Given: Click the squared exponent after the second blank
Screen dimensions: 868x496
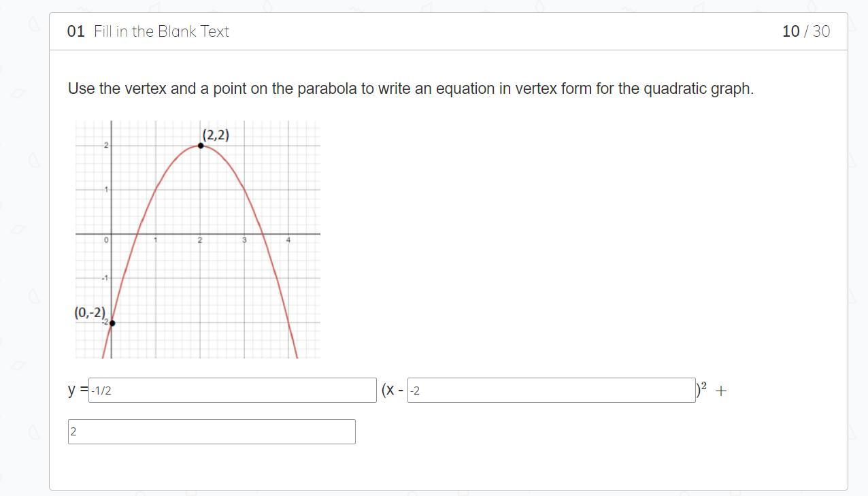Looking at the screenshot, I should point(703,387).
